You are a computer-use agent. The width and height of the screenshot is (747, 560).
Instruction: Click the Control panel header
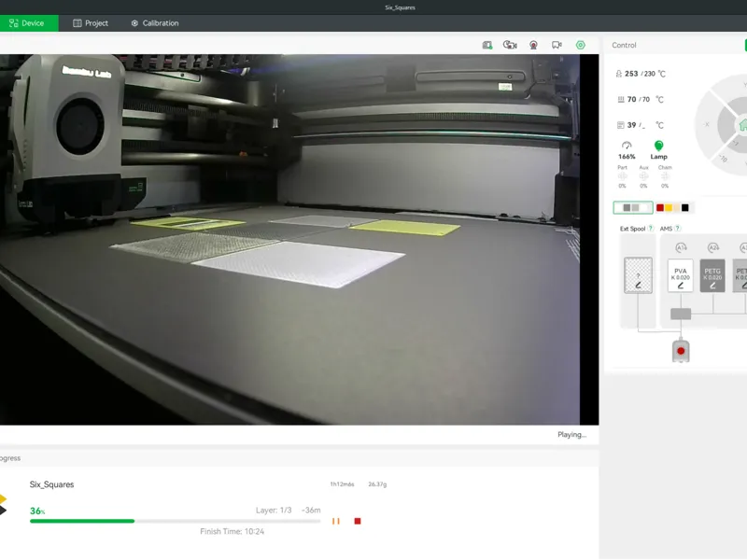point(624,45)
